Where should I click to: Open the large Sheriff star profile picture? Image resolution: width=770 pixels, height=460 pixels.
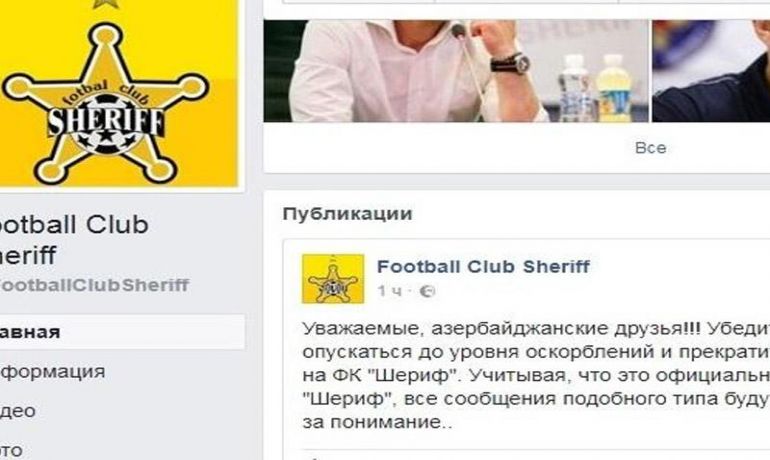click(118, 93)
